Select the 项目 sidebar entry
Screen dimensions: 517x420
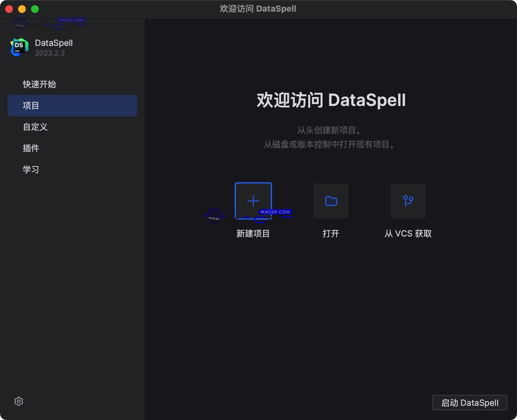[31, 105]
